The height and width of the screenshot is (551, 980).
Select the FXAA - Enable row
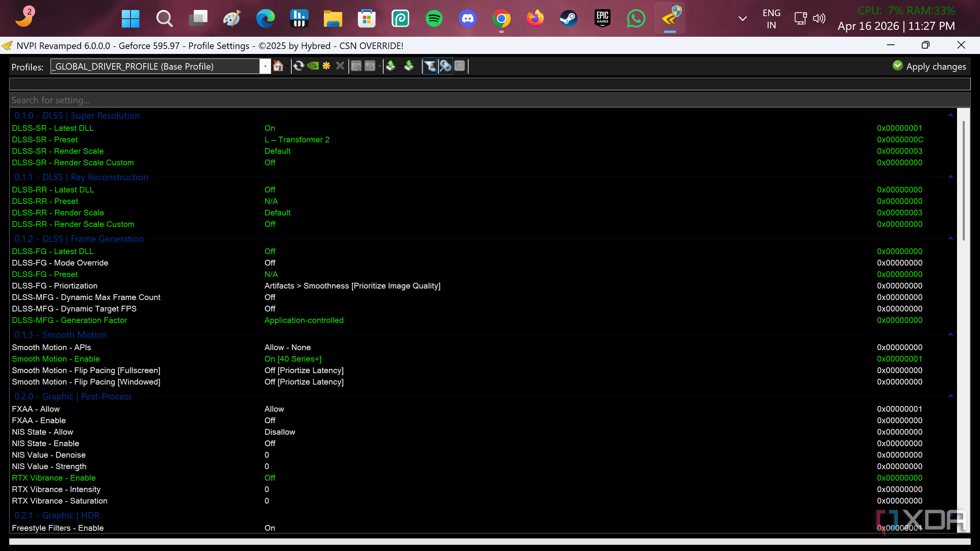click(482, 421)
